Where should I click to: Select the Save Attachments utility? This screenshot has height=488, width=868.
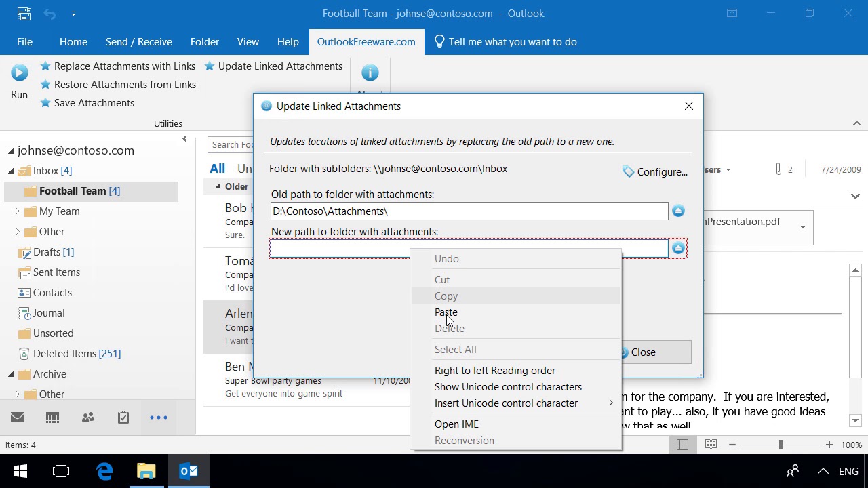[87, 103]
